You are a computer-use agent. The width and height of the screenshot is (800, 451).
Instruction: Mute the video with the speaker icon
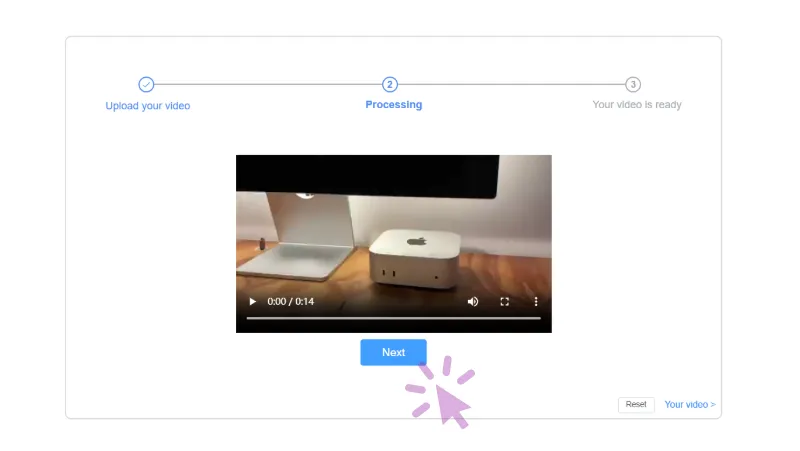click(x=473, y=302)
